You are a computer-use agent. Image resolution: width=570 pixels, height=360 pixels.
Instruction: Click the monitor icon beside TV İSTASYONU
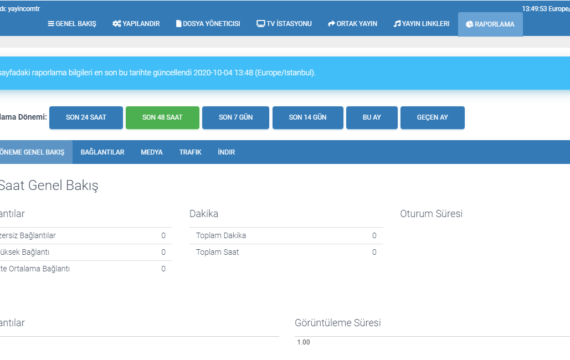[x=261, y=24]
